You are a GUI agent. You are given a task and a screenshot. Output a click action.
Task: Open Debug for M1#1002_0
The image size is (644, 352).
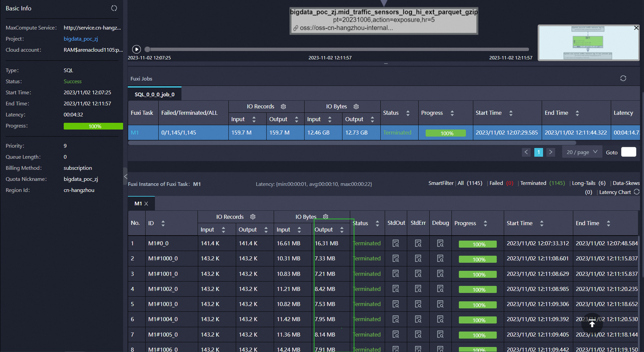(440, 289)
